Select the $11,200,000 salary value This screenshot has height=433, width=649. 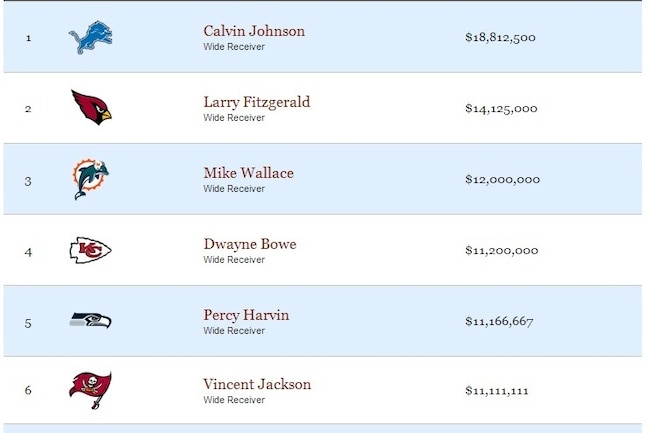pos(502,250)
